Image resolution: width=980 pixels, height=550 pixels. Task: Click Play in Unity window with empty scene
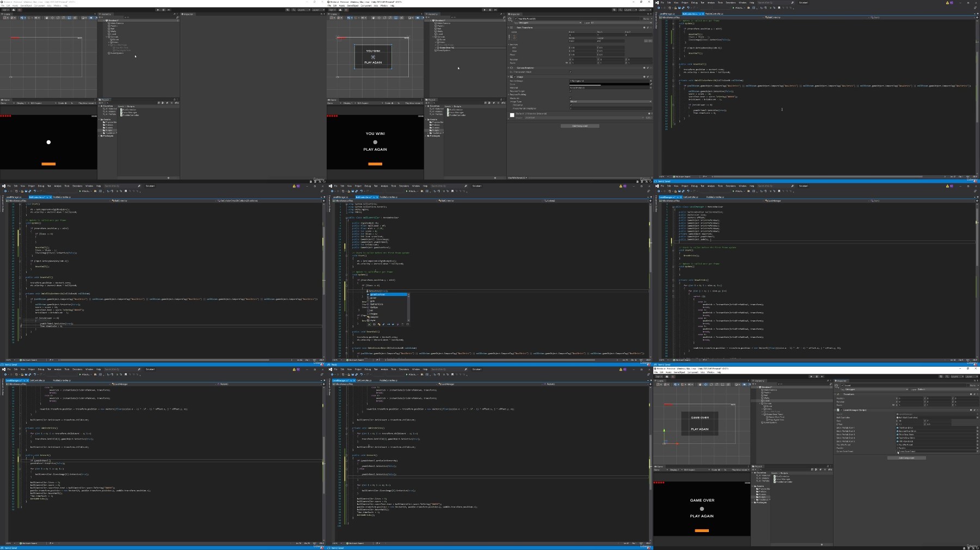tap(158, 10)
